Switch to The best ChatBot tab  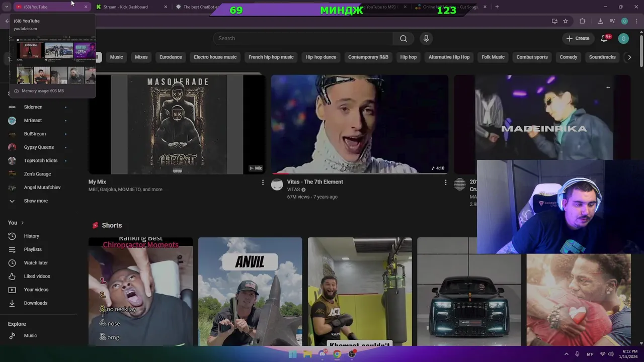coord(200,7)
